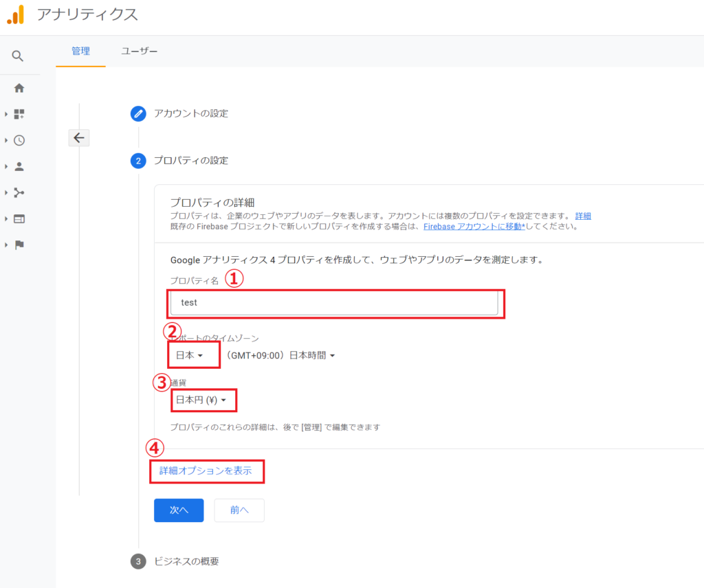Open the acquisition branching-arrows icon

pyautogui.click(x=19, y=193)
